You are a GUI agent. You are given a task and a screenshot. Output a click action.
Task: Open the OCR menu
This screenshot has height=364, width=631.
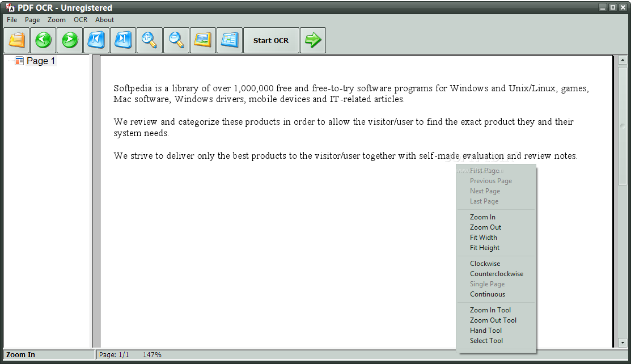coord(81,20)
